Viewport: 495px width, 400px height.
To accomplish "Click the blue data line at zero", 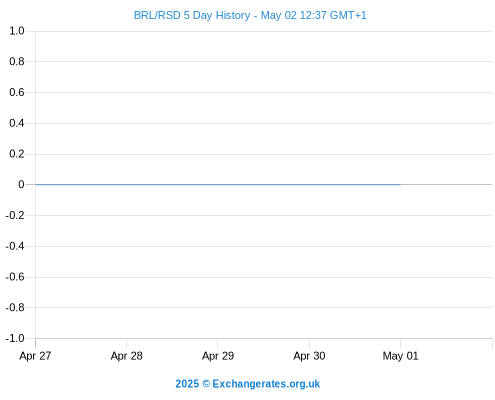I will pyautogui.click(x=218, y=184).
